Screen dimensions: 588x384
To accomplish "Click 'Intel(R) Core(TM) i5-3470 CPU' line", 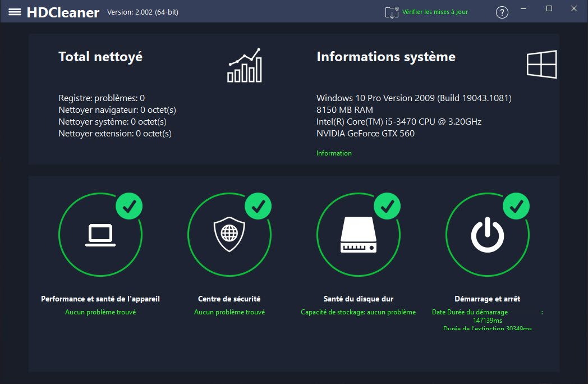I will (399, 122).
